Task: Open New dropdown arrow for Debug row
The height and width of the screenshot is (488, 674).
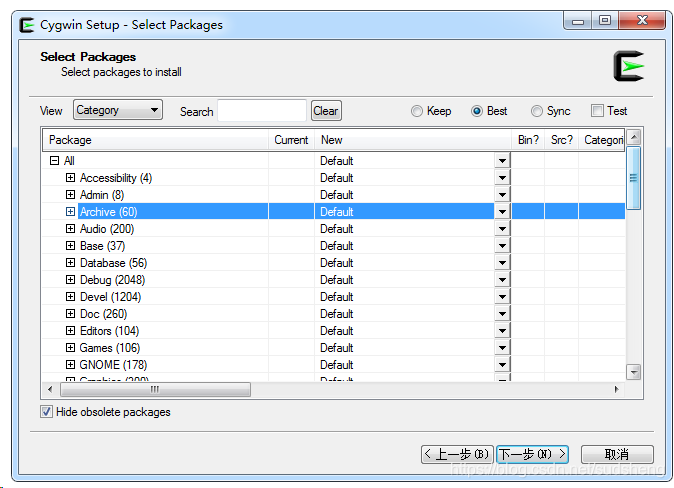Action: [502, 279]
